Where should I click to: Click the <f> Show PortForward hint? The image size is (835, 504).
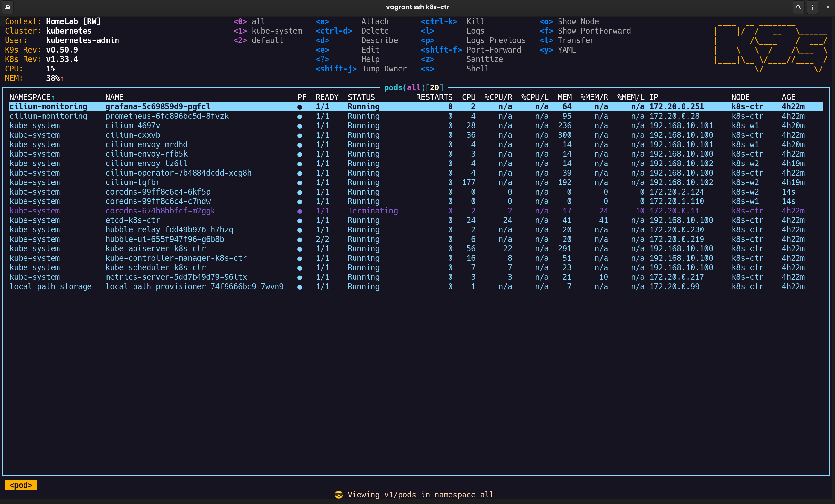[585, 31]
